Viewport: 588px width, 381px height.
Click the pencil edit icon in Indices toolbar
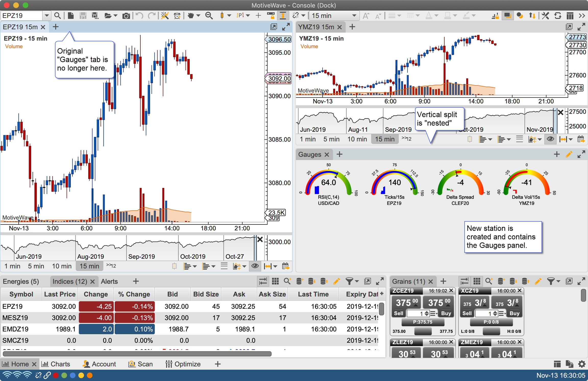(x=337, y=281)
